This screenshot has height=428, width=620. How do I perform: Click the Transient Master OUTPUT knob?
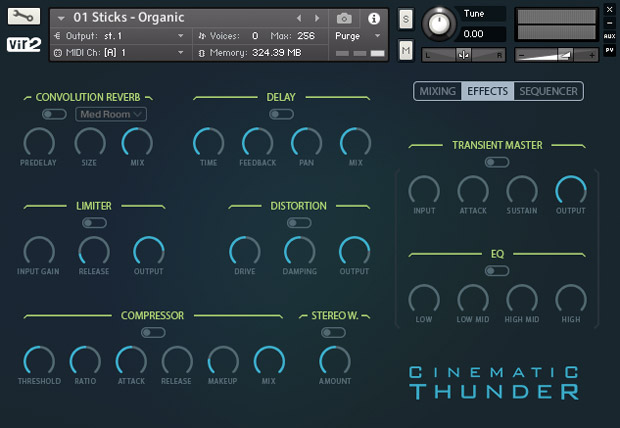[571, 191]
